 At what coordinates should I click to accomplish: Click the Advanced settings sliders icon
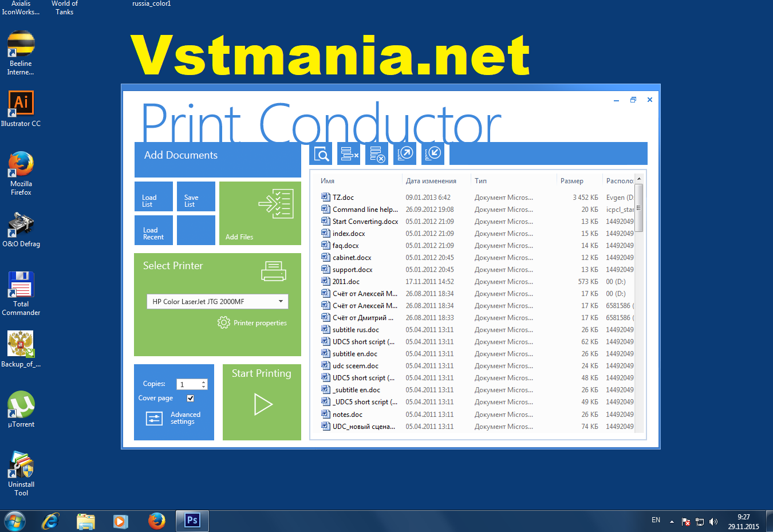click(153, 418)
